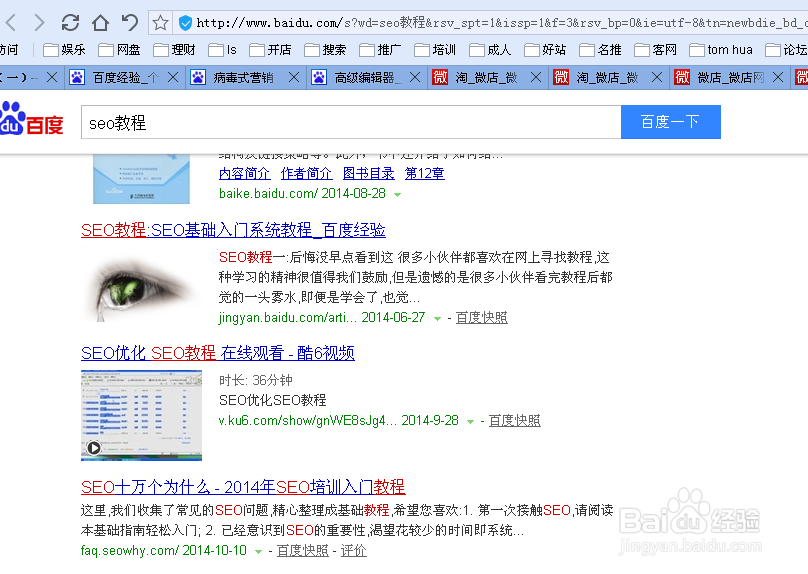Screen dimensions: 808x574
Task: Open the 论坛 bookmarks folder
Action: pos(786,50)
